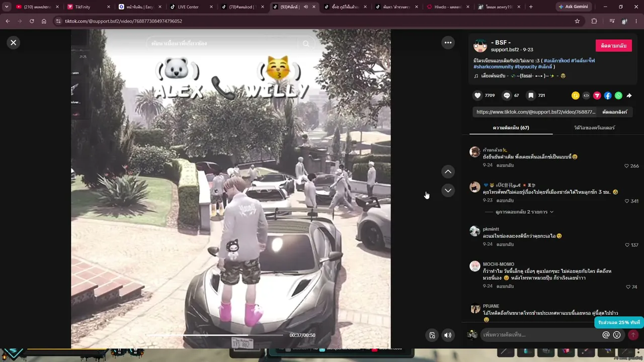644x362 pixels.
Task: Reload the page with the refresh icon
Action: [x=32, y=21]
